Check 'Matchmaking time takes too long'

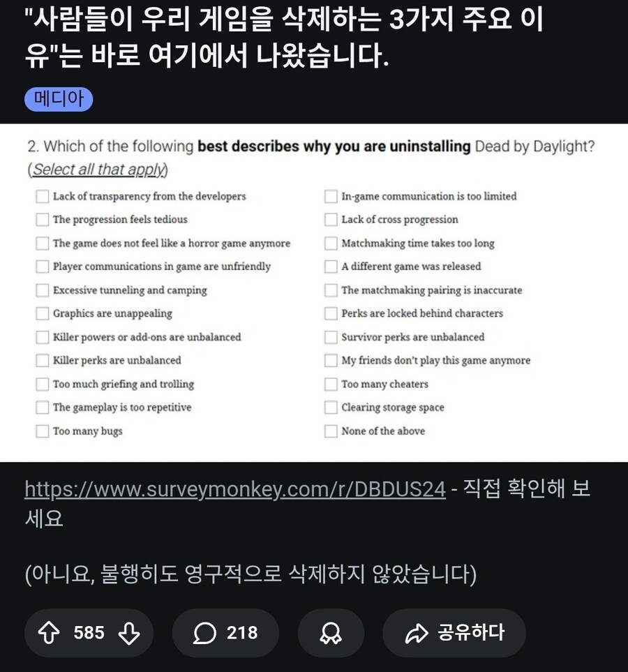coord(329,244)
